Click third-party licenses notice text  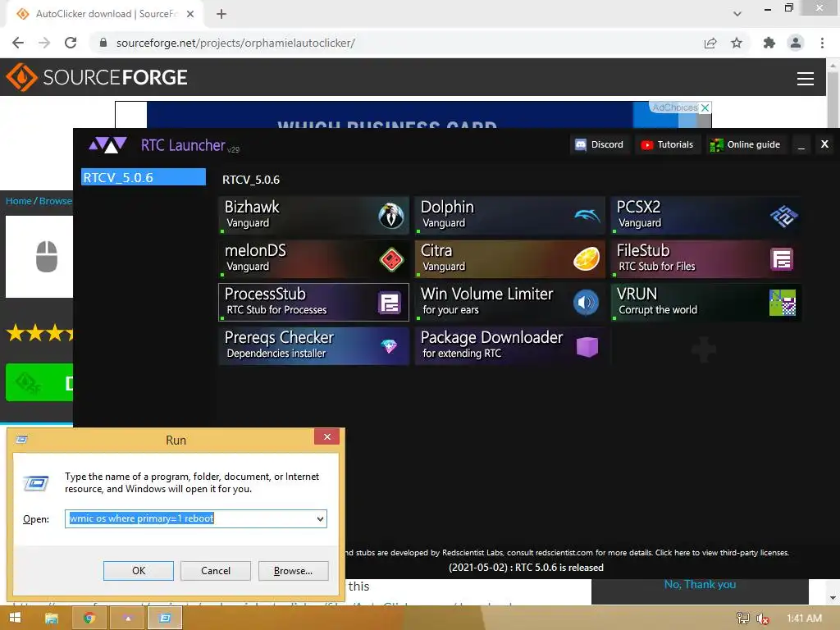[568, 553]
